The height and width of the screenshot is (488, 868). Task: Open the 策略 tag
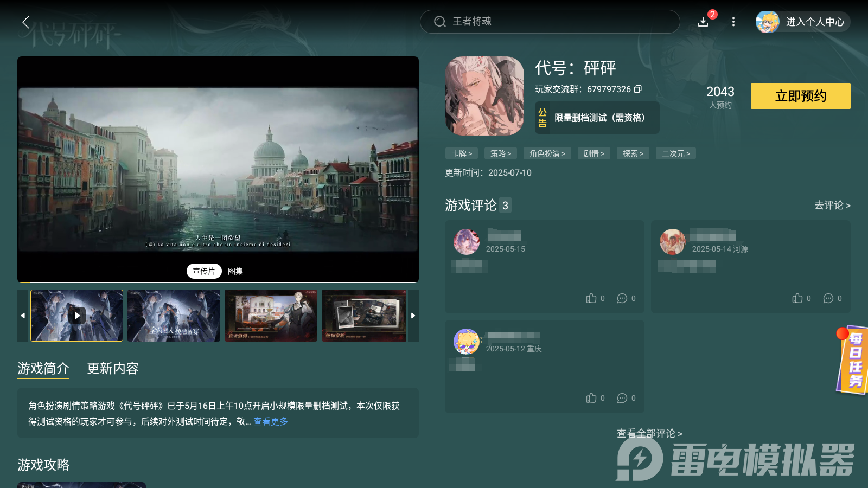pos(501,153)
